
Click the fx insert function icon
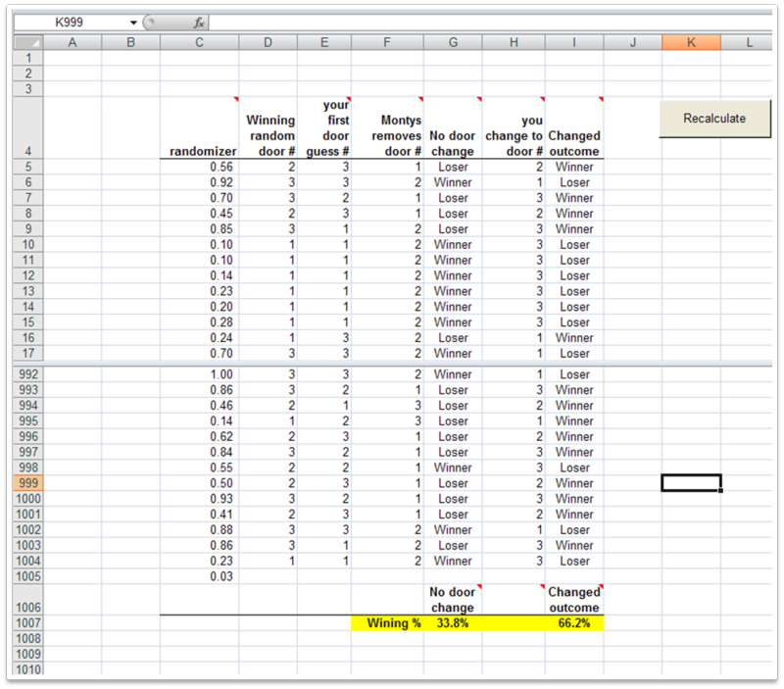199,23
